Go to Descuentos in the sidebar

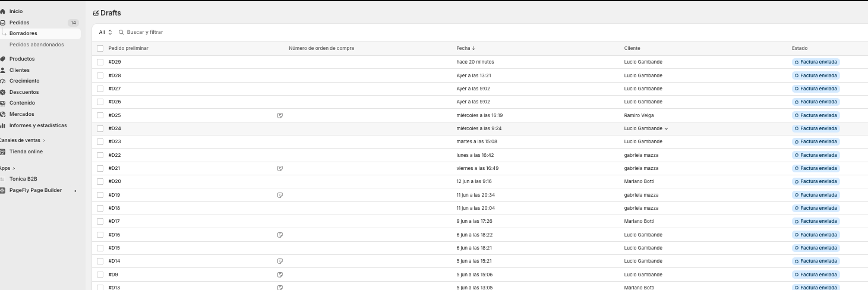pos(24,92)
